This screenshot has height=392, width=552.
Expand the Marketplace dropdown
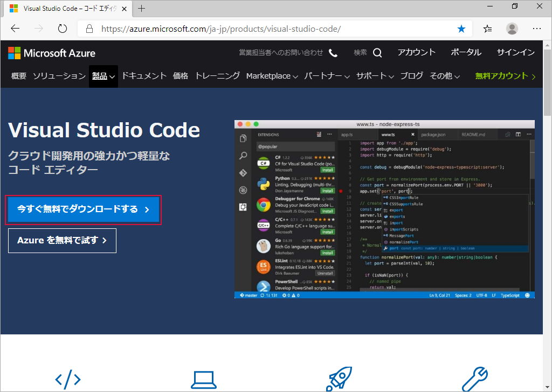[x=272, y=76]
